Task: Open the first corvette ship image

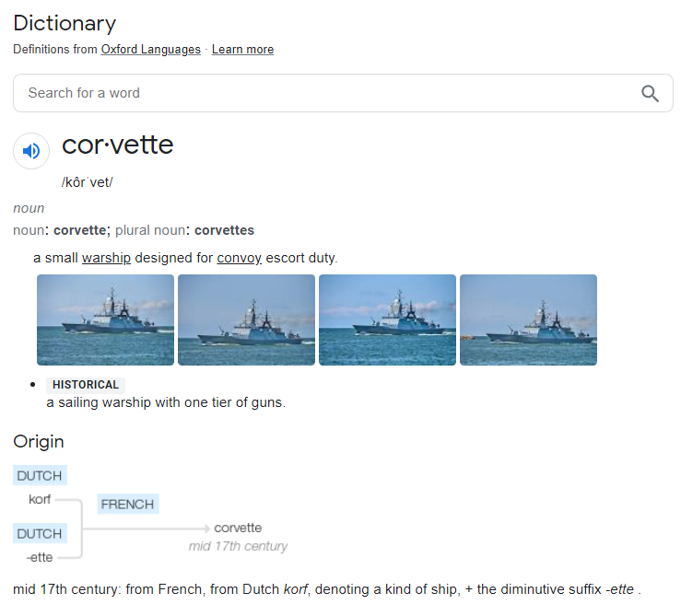Action: 106,320
